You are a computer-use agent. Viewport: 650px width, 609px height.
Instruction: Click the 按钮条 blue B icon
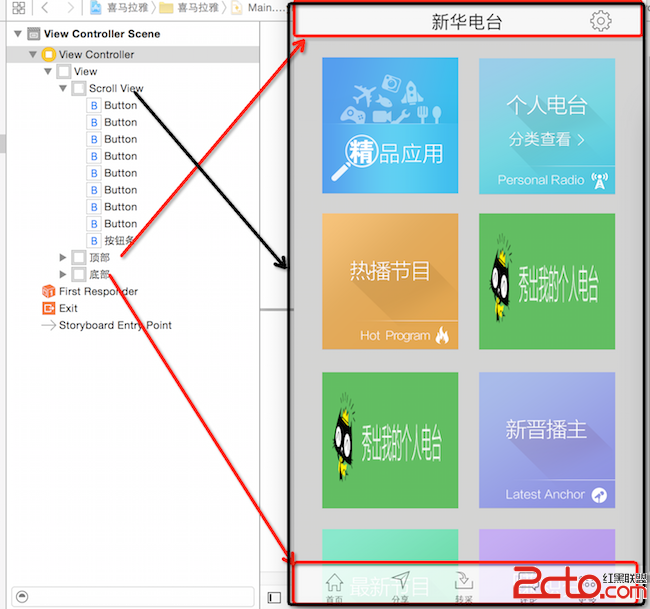94,240
